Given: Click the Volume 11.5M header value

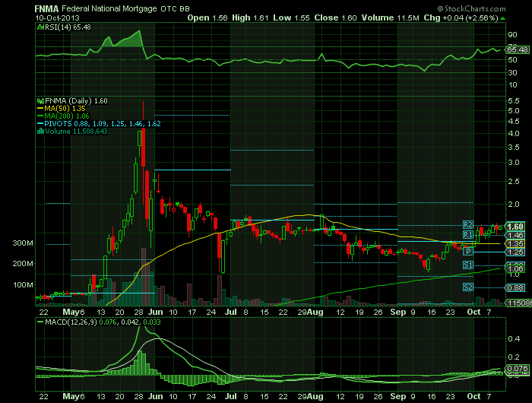Looking at the screenshot, I should pyautogui.click(x=390, y=17).
